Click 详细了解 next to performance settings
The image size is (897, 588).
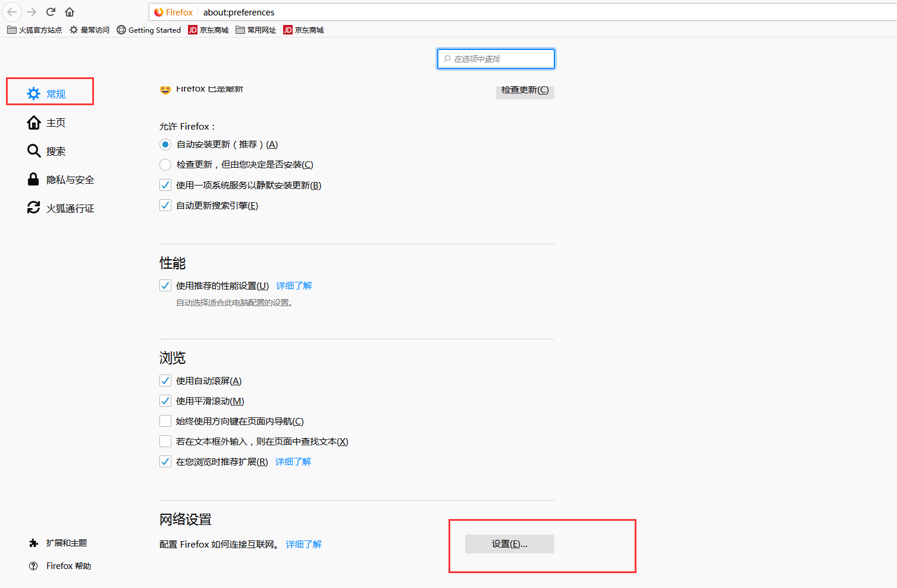(x=294, y=286)
